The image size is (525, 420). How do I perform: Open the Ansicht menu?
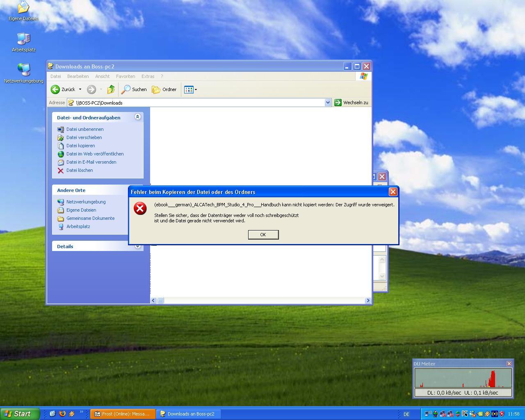pos(102,76)
